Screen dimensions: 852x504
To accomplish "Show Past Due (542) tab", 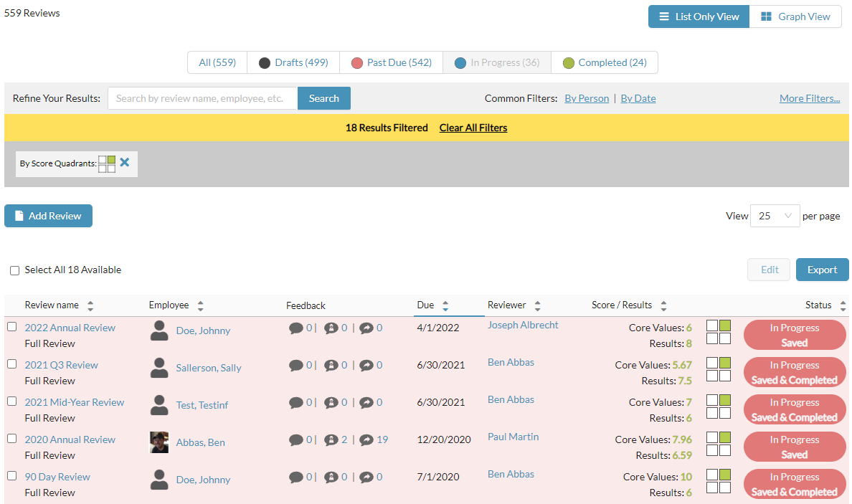I will point(392,62).
